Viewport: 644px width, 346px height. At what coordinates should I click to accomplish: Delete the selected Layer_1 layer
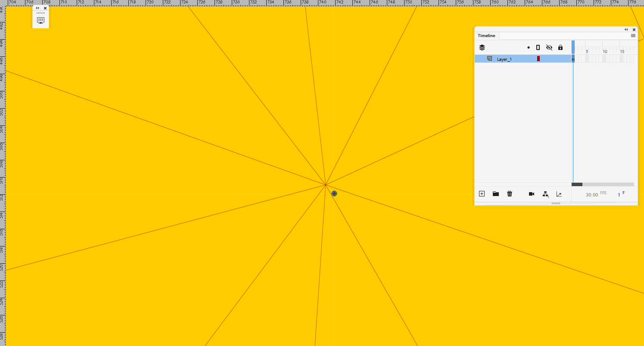pos(510,193)
